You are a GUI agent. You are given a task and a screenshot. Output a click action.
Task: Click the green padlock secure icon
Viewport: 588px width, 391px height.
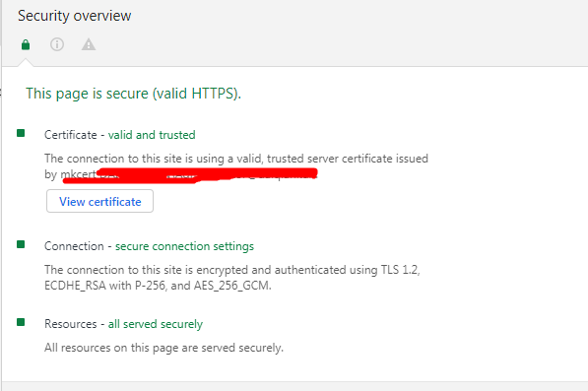[26, 44]
